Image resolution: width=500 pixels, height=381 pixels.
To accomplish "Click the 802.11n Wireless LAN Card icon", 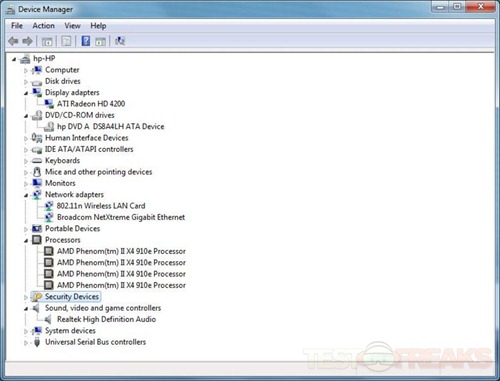I will click(49, 206).
